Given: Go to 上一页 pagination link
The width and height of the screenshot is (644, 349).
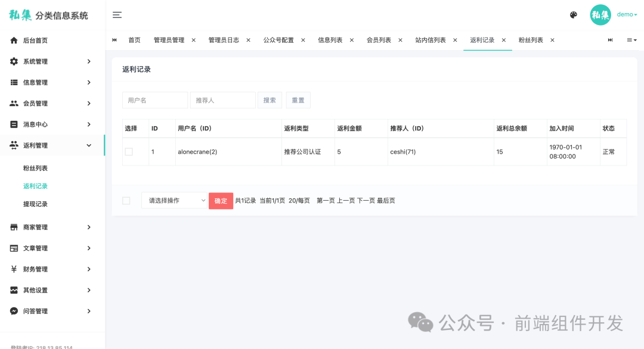Looking at the screenshot, I should (346, 201).
